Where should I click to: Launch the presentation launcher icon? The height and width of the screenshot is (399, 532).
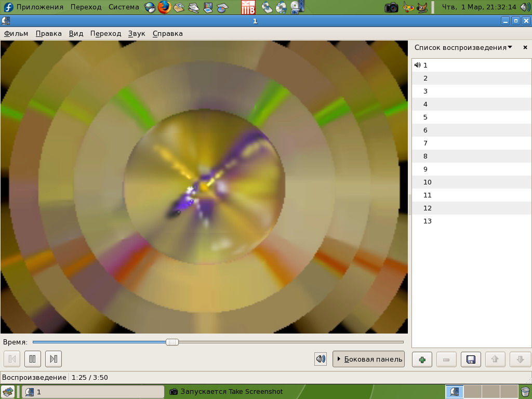208,7
